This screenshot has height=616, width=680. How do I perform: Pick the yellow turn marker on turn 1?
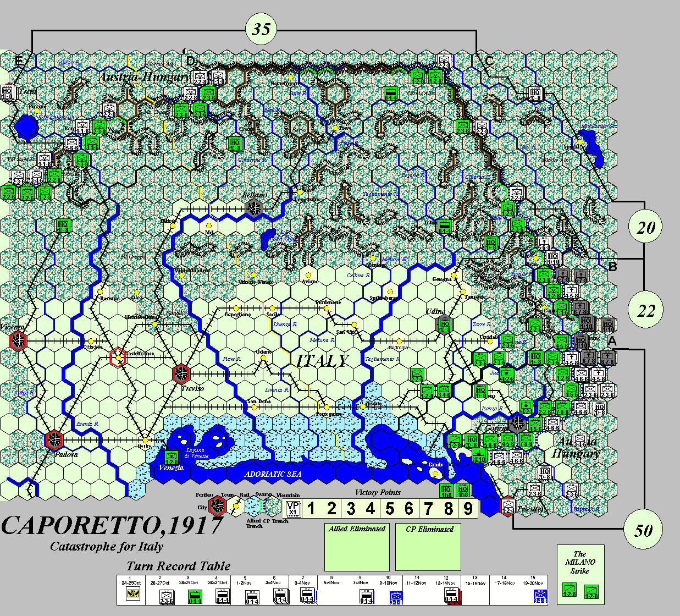132,593
